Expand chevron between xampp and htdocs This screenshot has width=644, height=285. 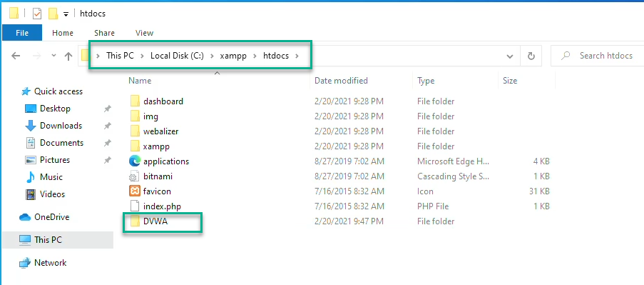tap(255, 56)
